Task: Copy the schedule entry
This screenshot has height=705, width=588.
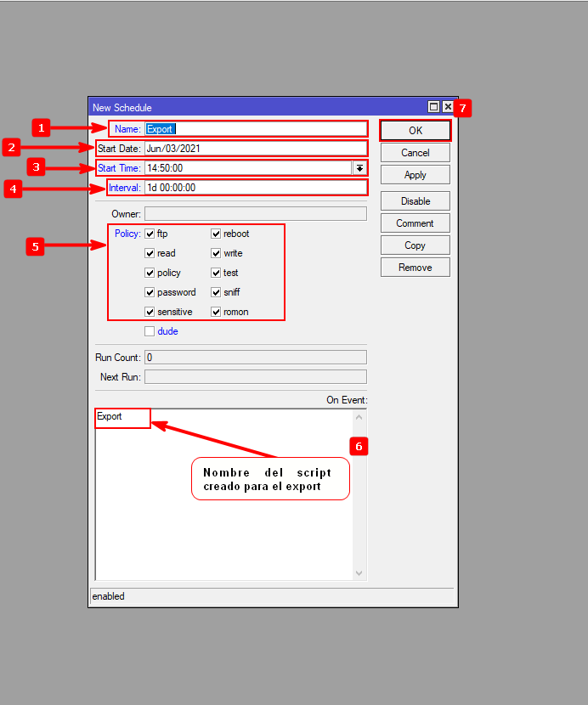Action: [415, 245]
